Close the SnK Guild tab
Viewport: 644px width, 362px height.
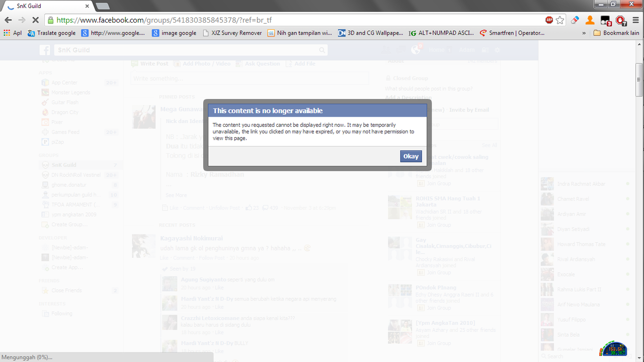click(x=87, y=6)
